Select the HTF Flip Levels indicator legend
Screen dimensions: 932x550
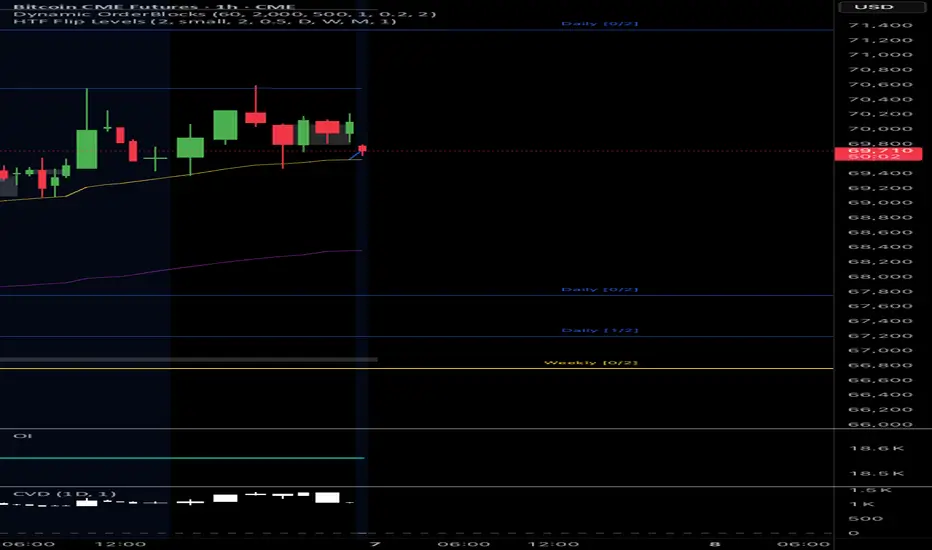coord(204,21)
